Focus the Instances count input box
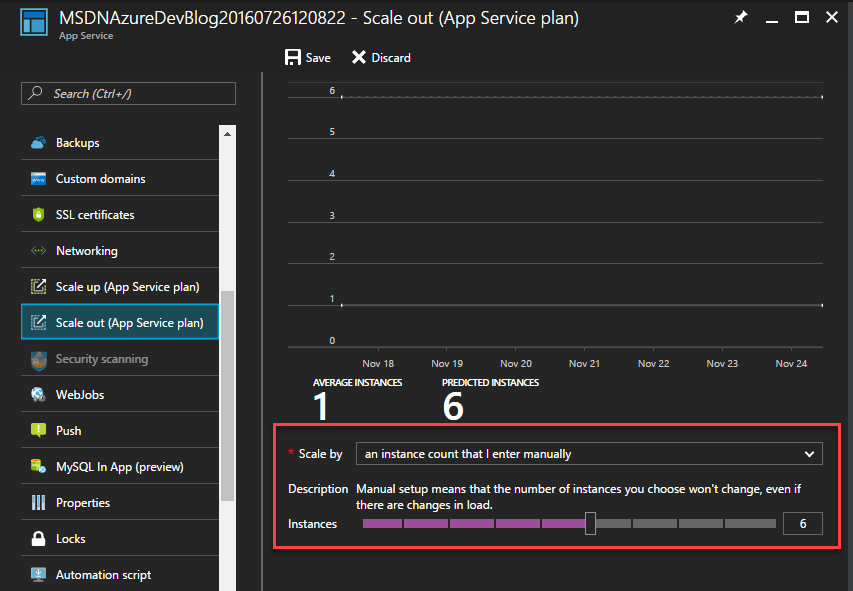This screenshot has width=853, height=591. click(803, 524)
